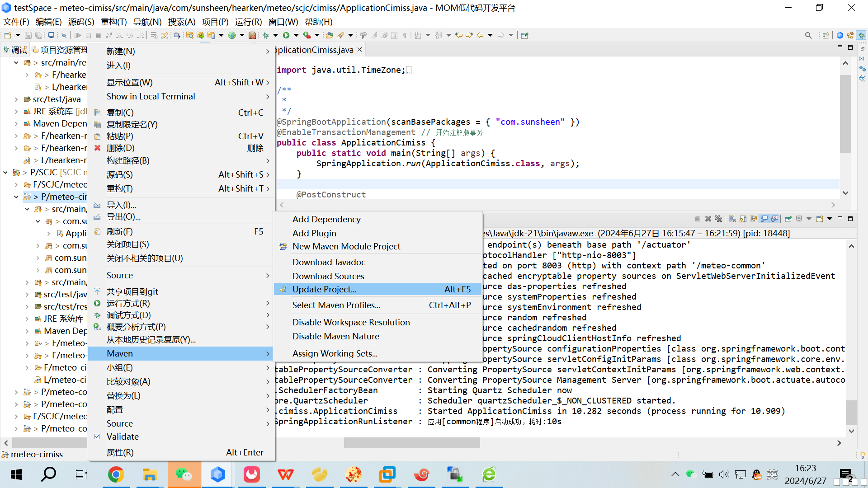The image size is (868, 488).
Task: Click the Search magnifier in top toolbar
Action: [x=808, y=35]
